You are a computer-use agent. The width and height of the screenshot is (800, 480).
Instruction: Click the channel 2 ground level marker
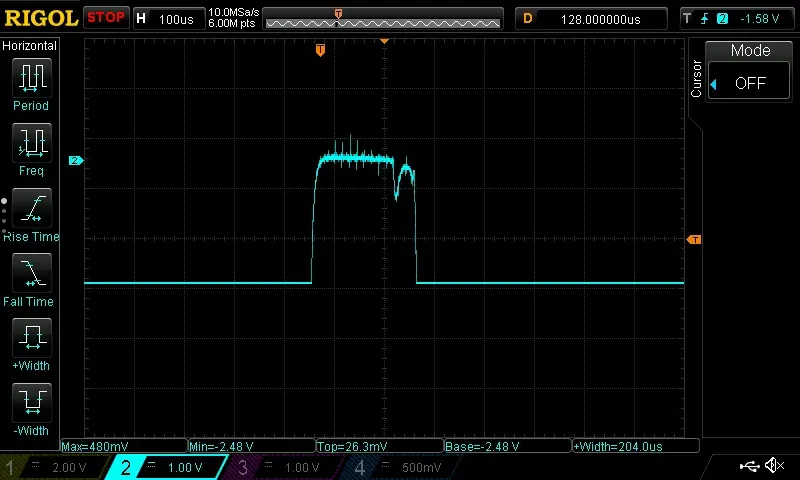tap(76, 161)
